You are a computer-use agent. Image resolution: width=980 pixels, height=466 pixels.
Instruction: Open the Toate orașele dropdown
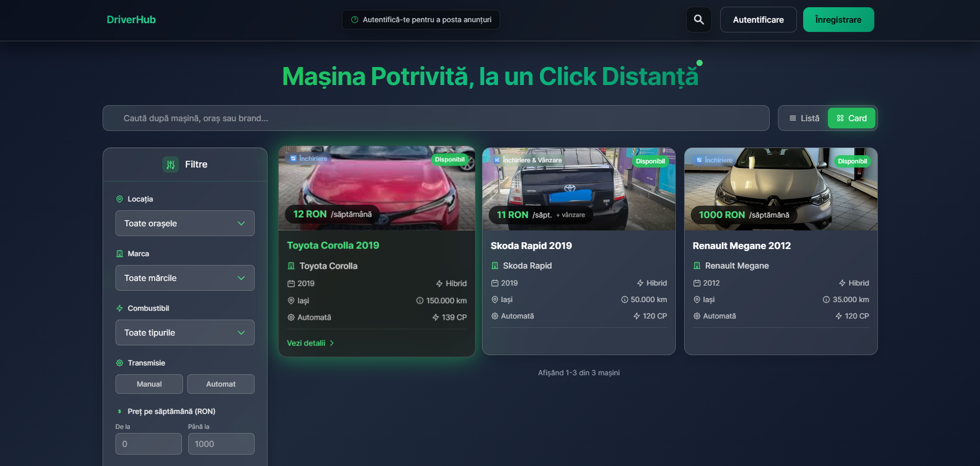(185, 223)
